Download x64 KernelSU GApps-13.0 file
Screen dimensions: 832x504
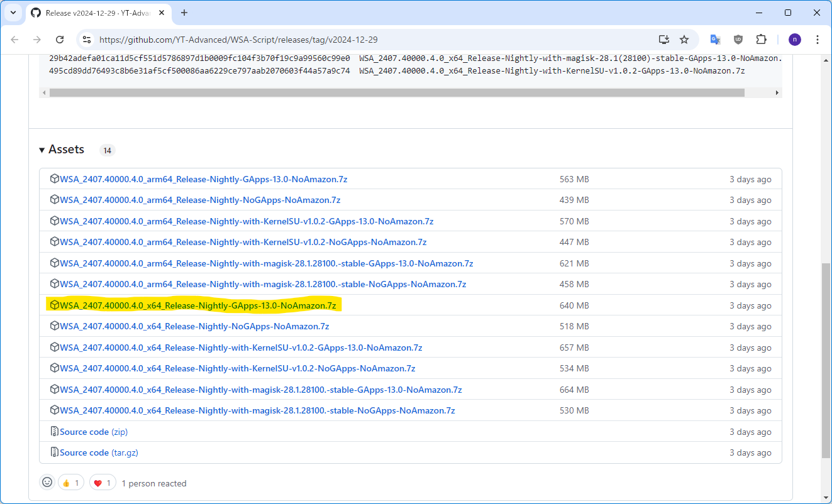click(x=241, y=348)
